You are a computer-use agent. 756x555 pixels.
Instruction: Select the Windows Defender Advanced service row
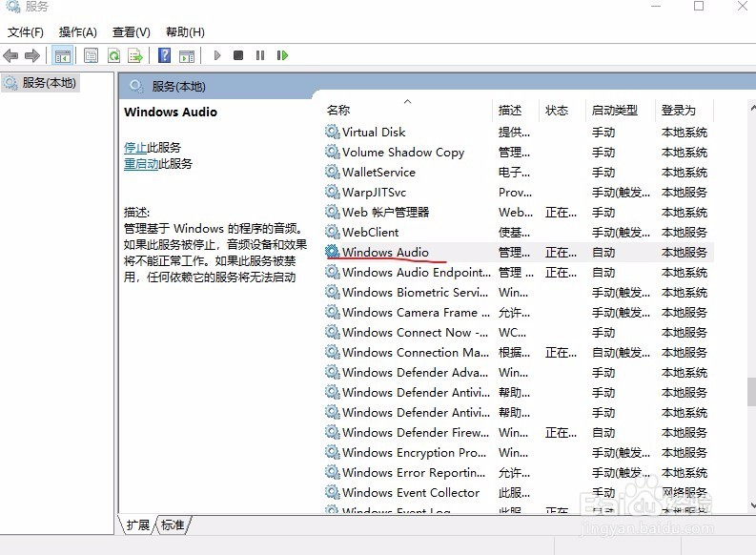coord(519,372)
